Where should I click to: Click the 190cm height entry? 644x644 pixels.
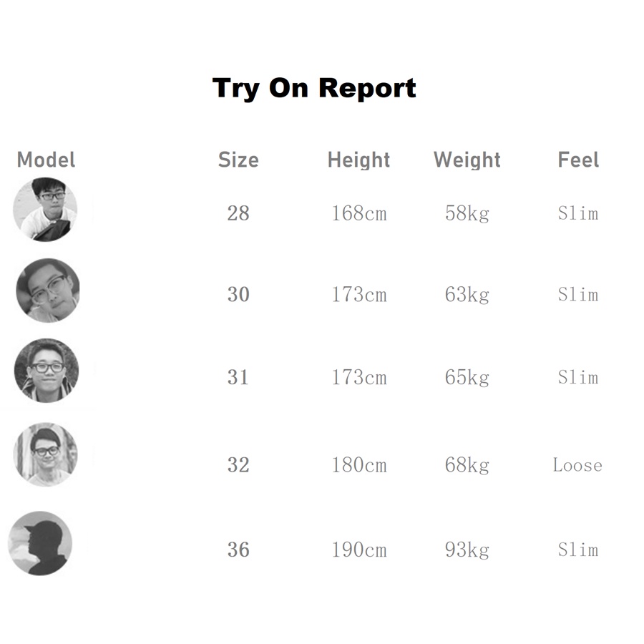coord(358,550)
